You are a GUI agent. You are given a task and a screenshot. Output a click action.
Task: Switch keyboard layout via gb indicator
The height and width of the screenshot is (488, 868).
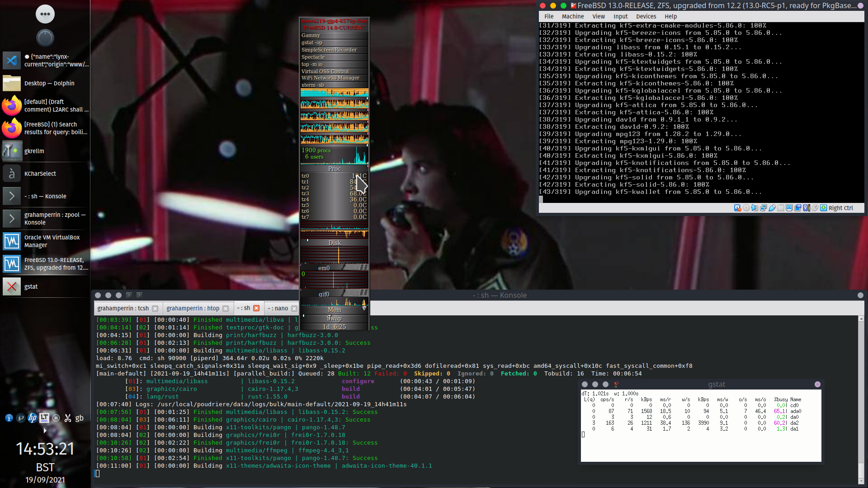[80, 418]
